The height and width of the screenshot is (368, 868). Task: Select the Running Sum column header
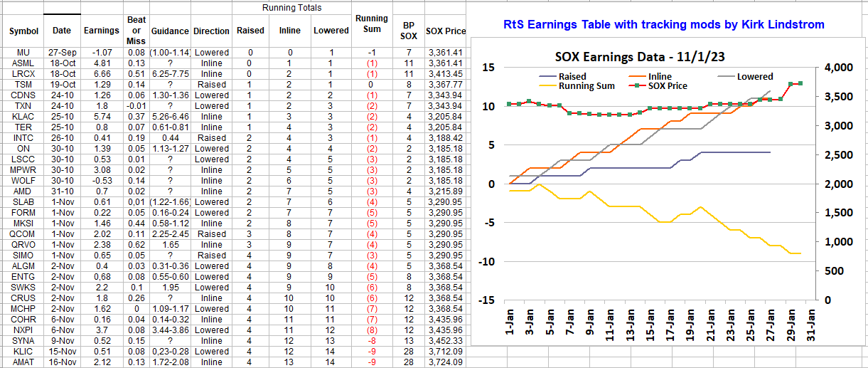371,23
